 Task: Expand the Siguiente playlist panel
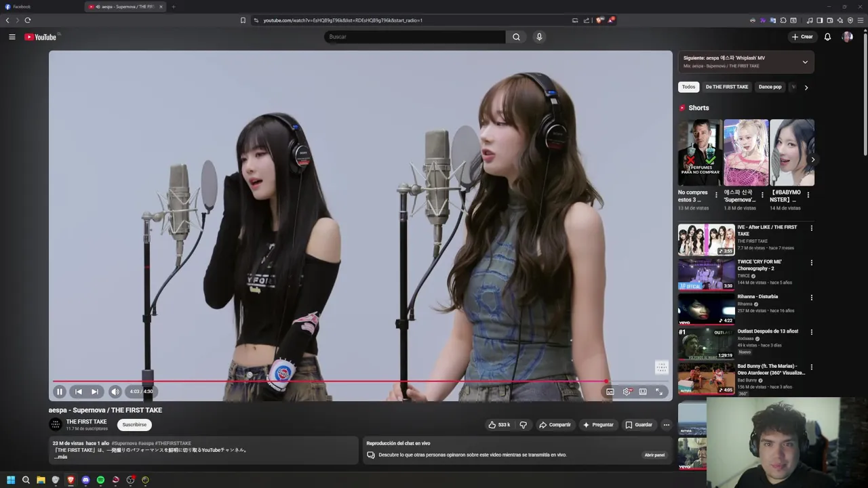click(805, 62)
